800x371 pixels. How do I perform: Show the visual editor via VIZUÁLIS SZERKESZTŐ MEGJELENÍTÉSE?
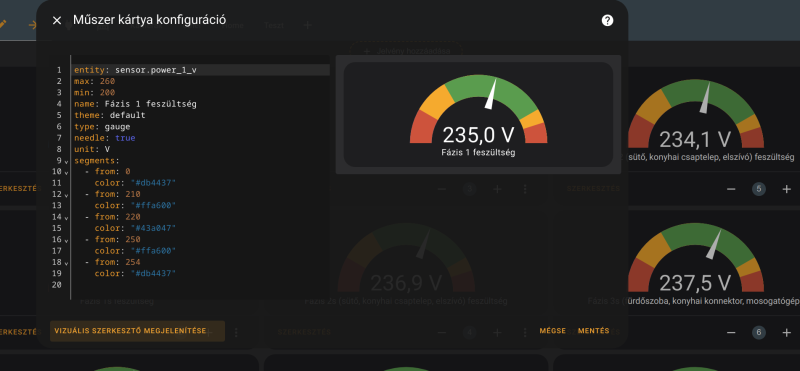click(137, 331)
